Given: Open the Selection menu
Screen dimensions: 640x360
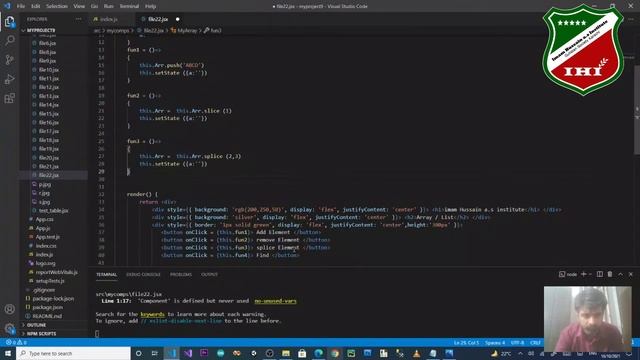Looking at the screenshot, I should [57, 6].
